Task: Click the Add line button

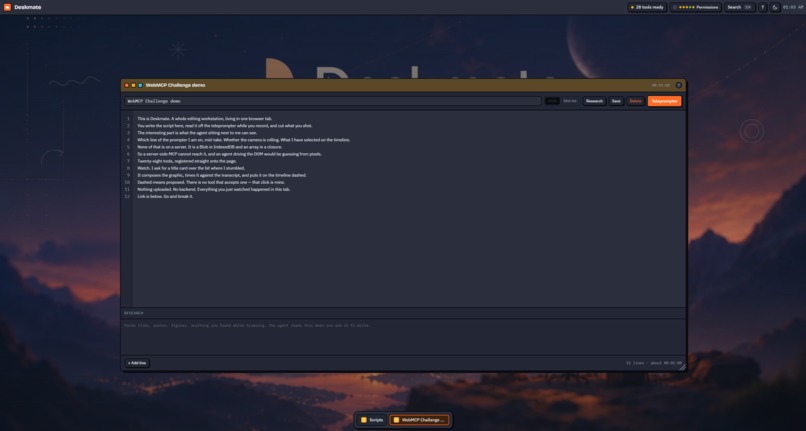Action: pyautogui.click(x=137, y=363)
